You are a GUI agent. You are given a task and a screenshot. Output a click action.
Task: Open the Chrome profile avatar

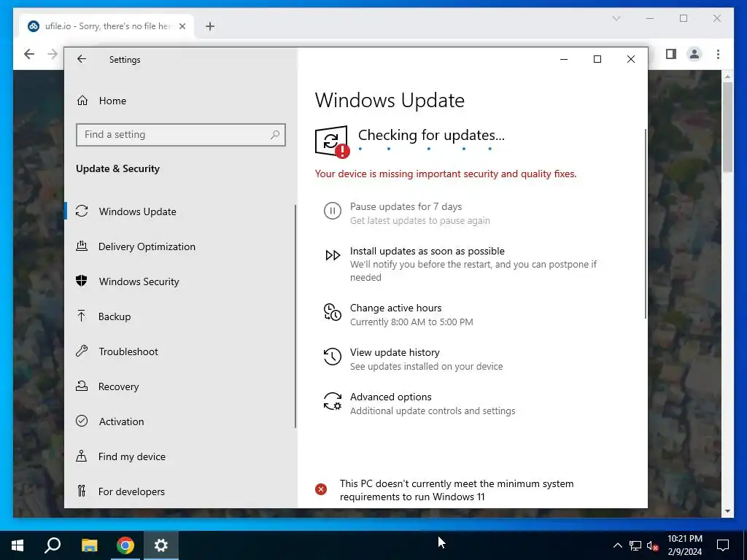coord(694,54)
